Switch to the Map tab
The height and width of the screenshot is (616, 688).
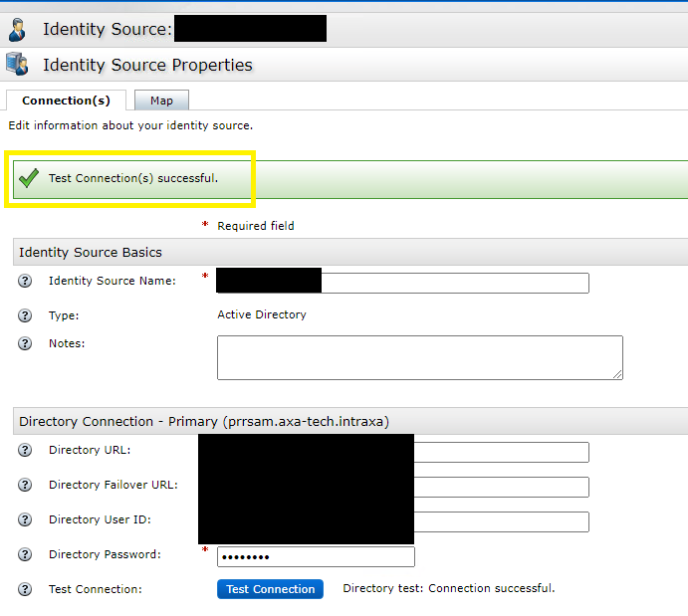(161, 101)
